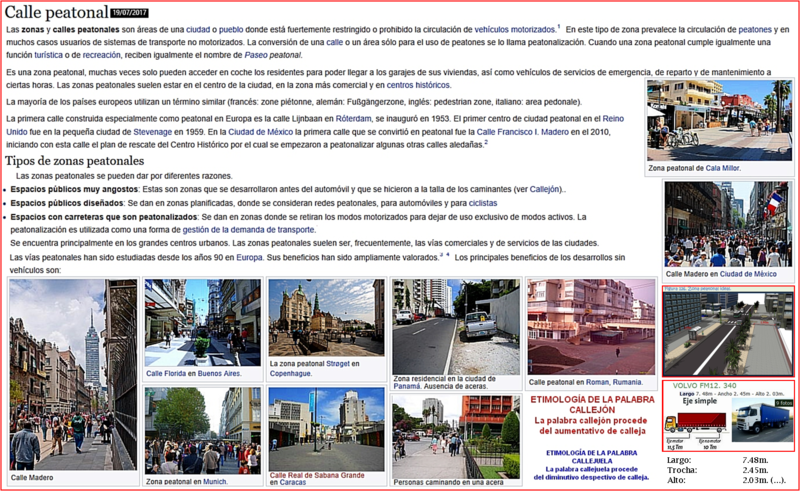The width and height of the screenshot is (800, 491).
Task: Click 'ETIMOLOGÍA DE LA PALABRA CALLEJÓN' red heading
Action: point(592,404)
